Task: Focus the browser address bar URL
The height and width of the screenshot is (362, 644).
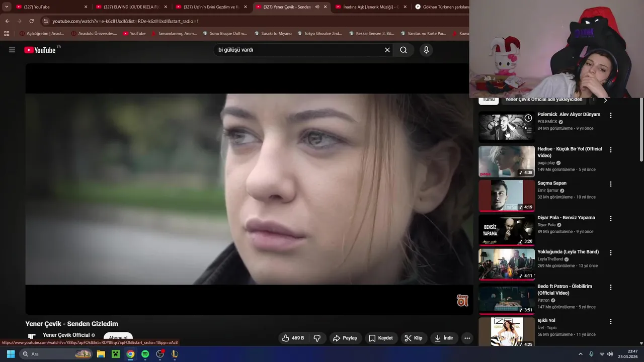Action: (x=126, y=21)
